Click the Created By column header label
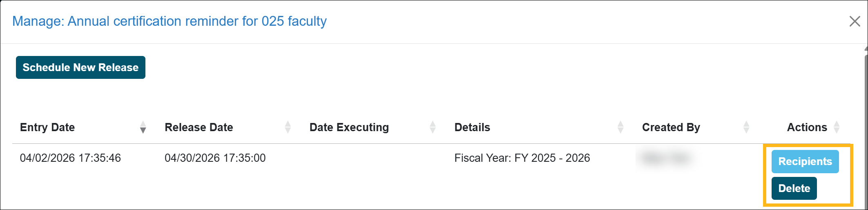Viewport: 868px width, 210px height. pos(671,127)
